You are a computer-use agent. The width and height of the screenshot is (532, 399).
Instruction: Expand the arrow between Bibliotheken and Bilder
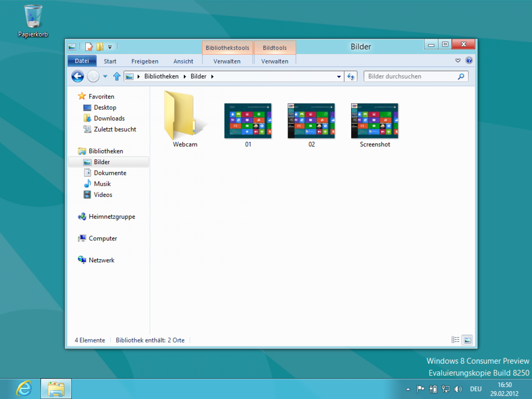(x=185, y=76)
